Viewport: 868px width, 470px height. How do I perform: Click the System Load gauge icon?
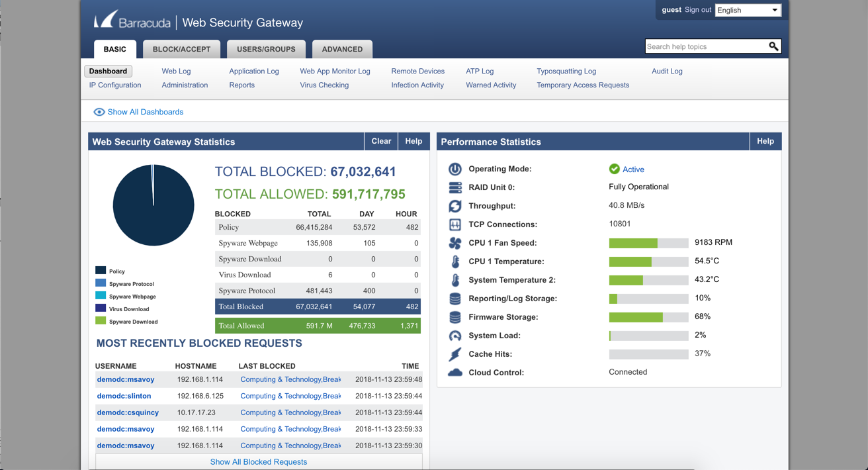pos(455,336)
